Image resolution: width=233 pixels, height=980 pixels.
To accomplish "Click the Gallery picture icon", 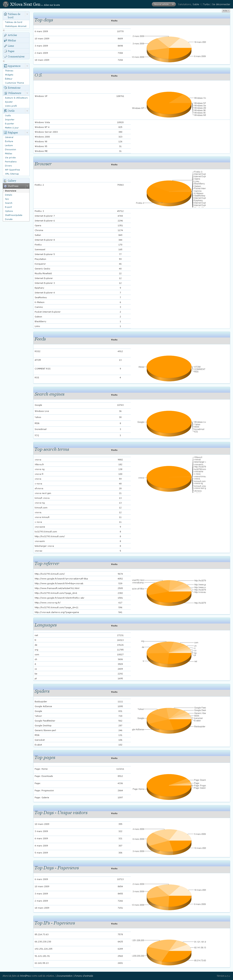I will point(5,181).
